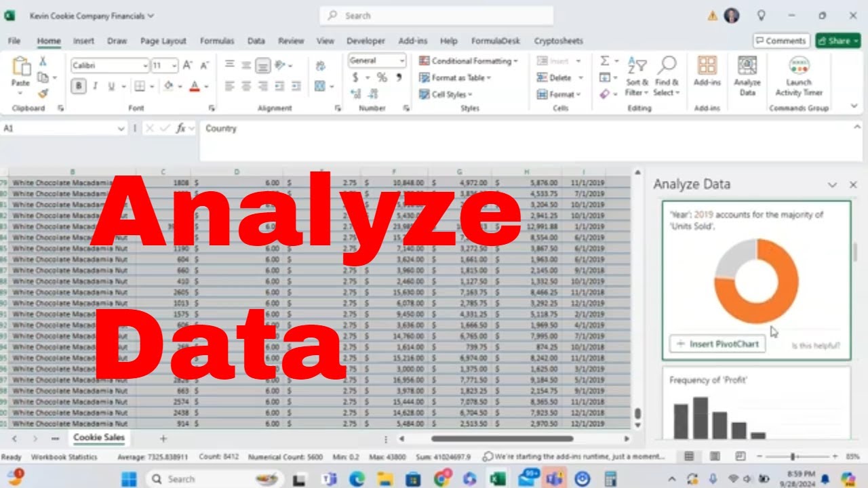Click the Format Painter brush icon
868x488 pixels.
pyautogui.click(x=43, y=93)
